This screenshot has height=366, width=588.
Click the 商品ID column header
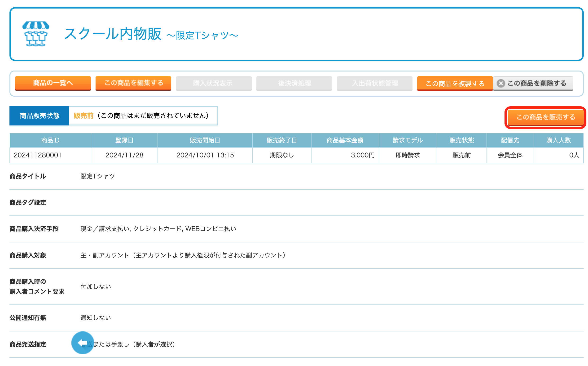[x=50, y=140]
